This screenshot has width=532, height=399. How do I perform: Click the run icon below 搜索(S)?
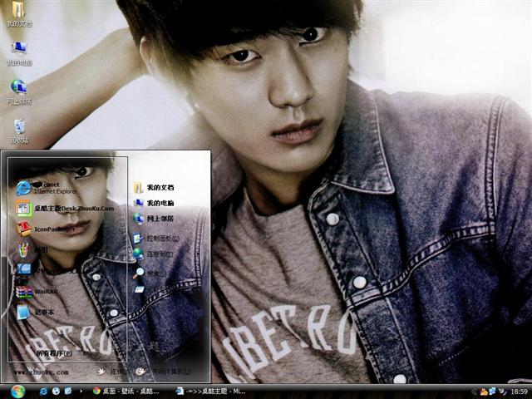(x=139, y=289)
